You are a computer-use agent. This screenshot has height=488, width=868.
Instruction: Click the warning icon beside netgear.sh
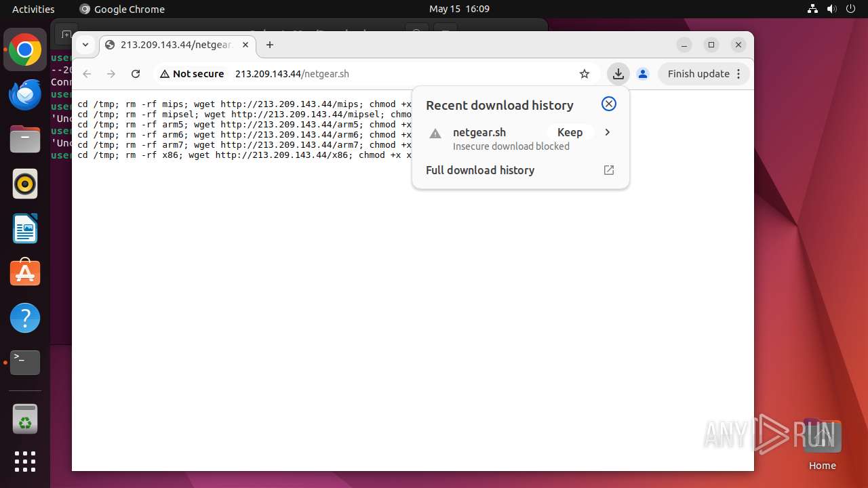[x=435, y=133]
